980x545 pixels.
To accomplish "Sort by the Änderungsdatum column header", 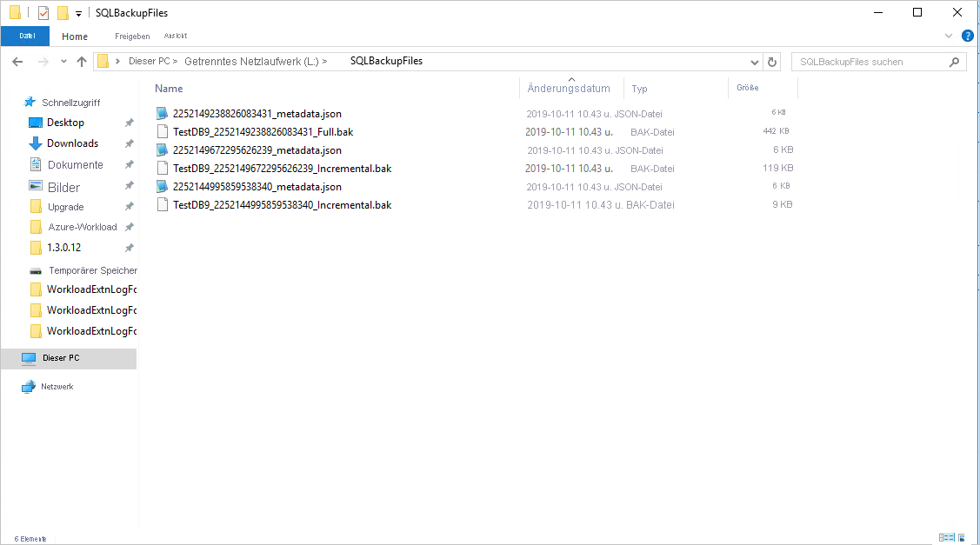I will pyautogui.click(x=569, y=89).
